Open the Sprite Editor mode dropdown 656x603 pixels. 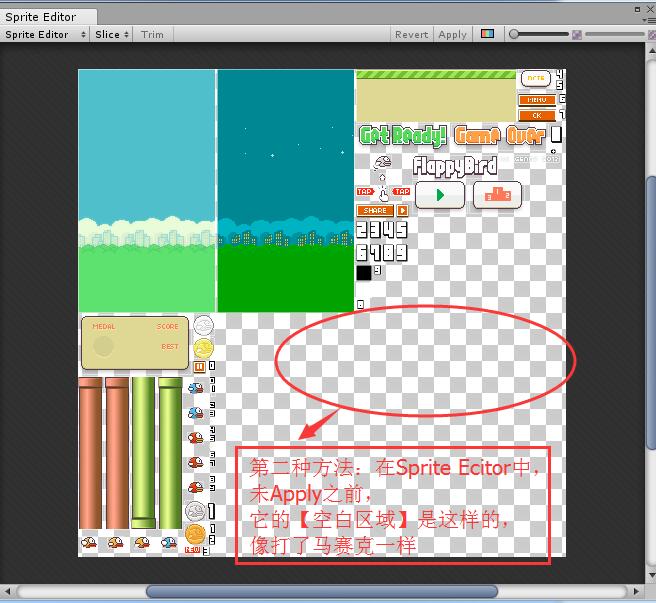45,34
